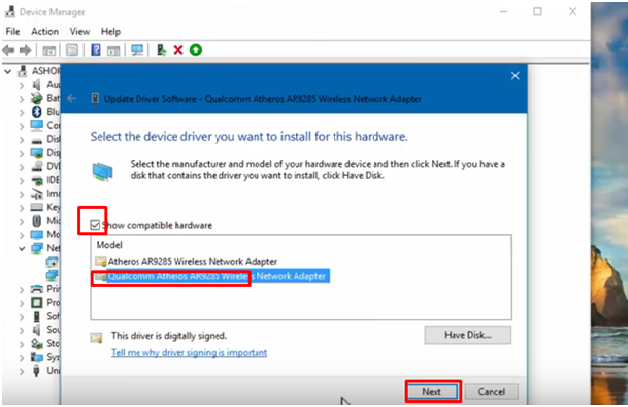Open 'Tell me why driver signing is important' link
This screenshot has width=628, height=407.
click(x=189, y=353)
